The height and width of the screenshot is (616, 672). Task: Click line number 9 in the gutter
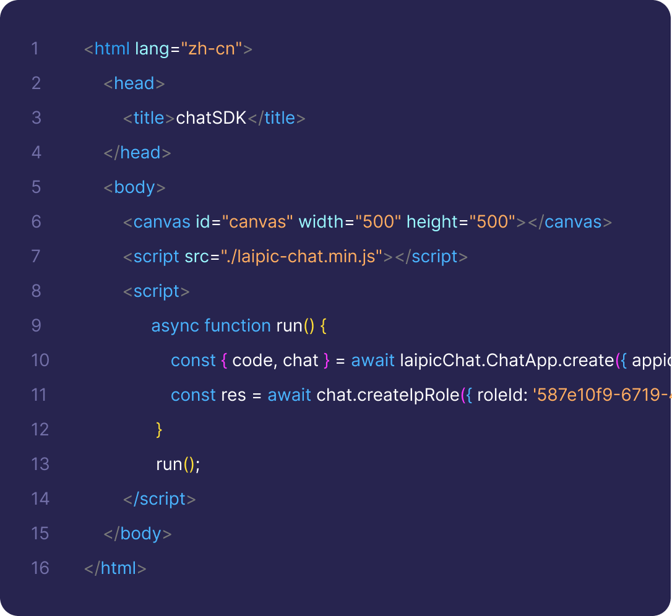[x=36, y=326]
